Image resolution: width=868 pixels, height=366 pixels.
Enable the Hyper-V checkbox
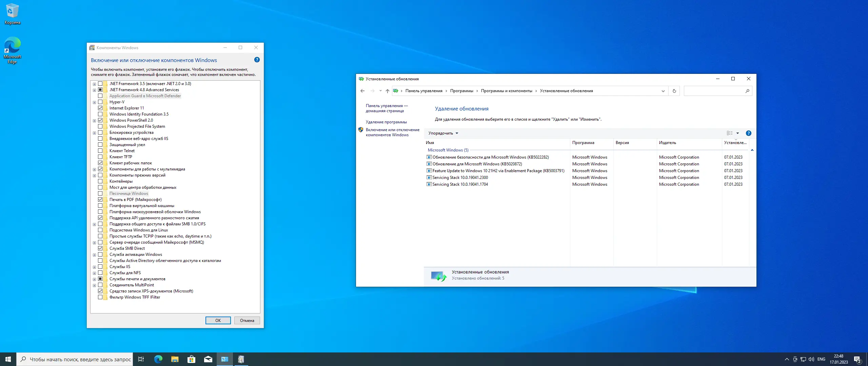click(x=100, y=102)
